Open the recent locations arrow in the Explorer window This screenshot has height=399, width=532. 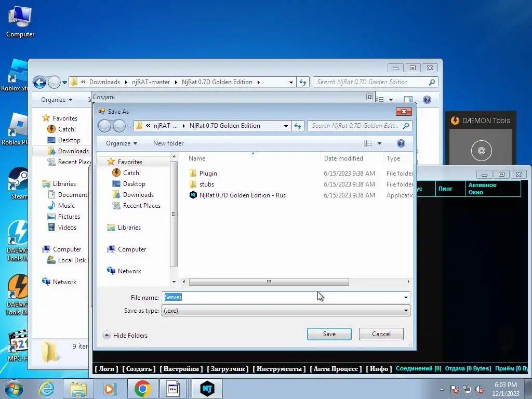[64, 82]
